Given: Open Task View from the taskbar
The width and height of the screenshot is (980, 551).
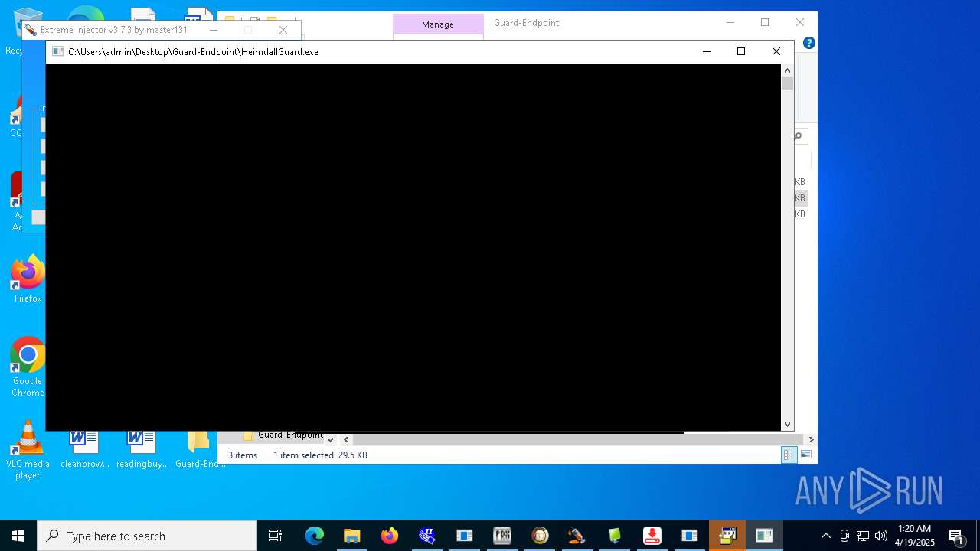Looking at the screenshot, I should pyautogui.click(x=276, y=536).
